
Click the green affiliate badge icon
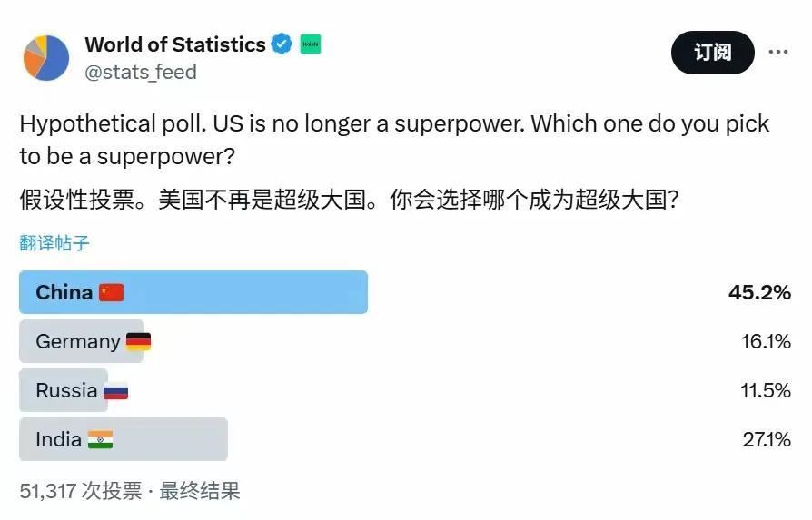(x=311, y=44)
